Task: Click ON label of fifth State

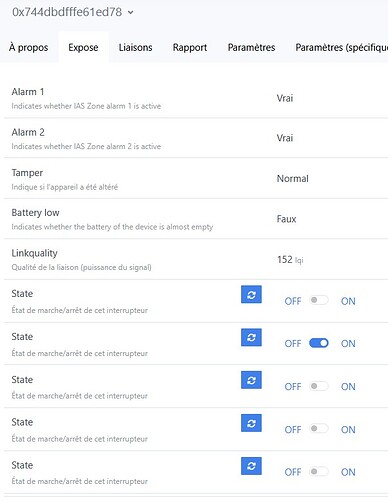Action: 348,472
